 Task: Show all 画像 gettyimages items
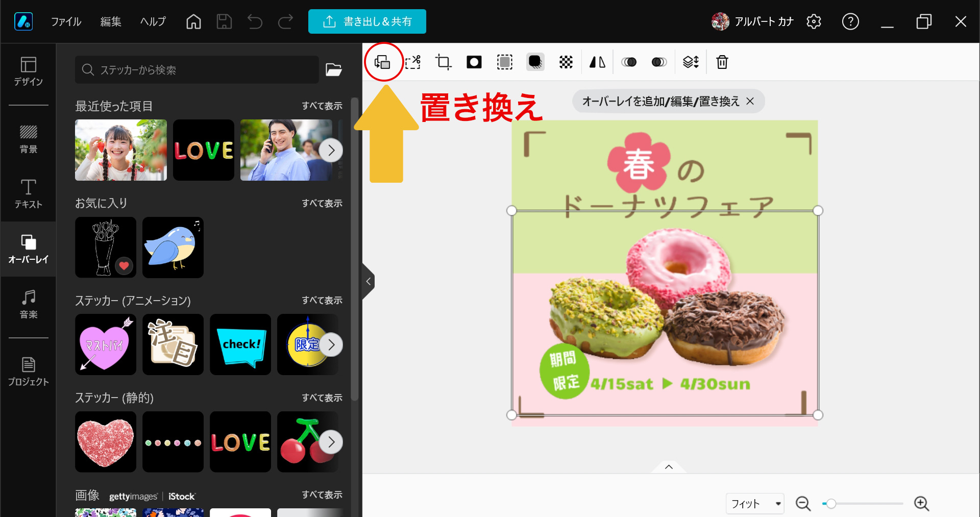click(322, 495)
